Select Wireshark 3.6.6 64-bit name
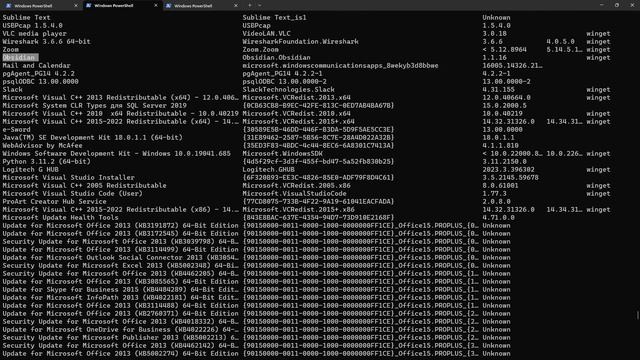640x360 pixels. 47,42
